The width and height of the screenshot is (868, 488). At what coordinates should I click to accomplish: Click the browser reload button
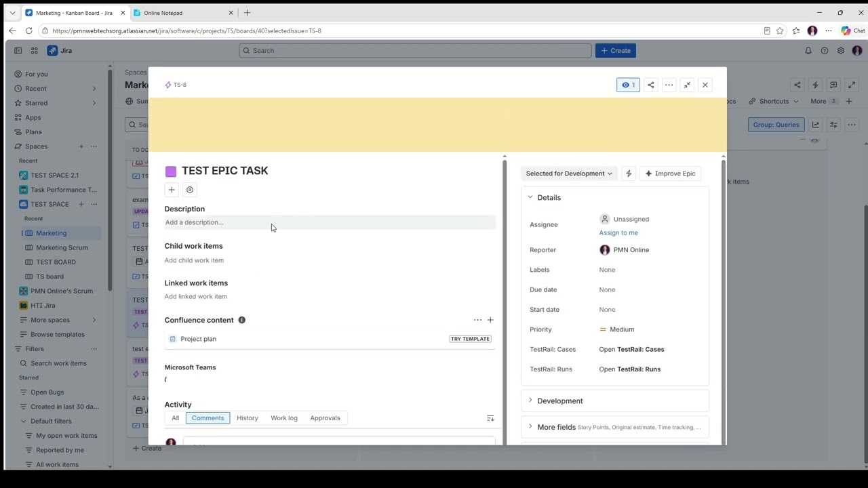(x=28, y=30)
